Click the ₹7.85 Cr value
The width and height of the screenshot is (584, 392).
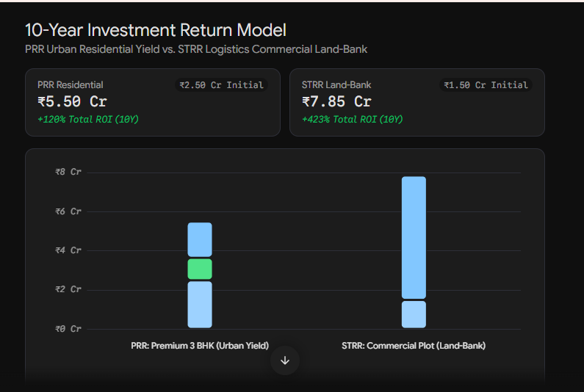click(x=336, y=101)
